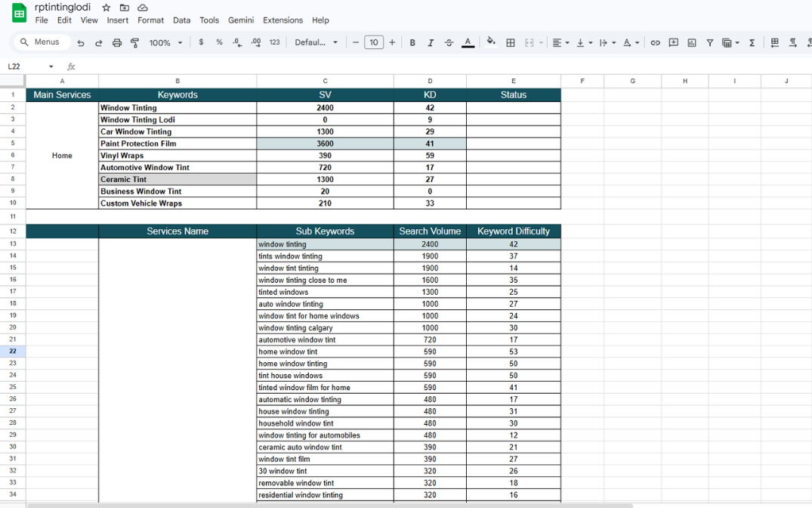Image resolution: width=812 pixels, height=508 pixels.
Task: Open the 100% zoom dropdown
Action: click(x=166, y=43)
